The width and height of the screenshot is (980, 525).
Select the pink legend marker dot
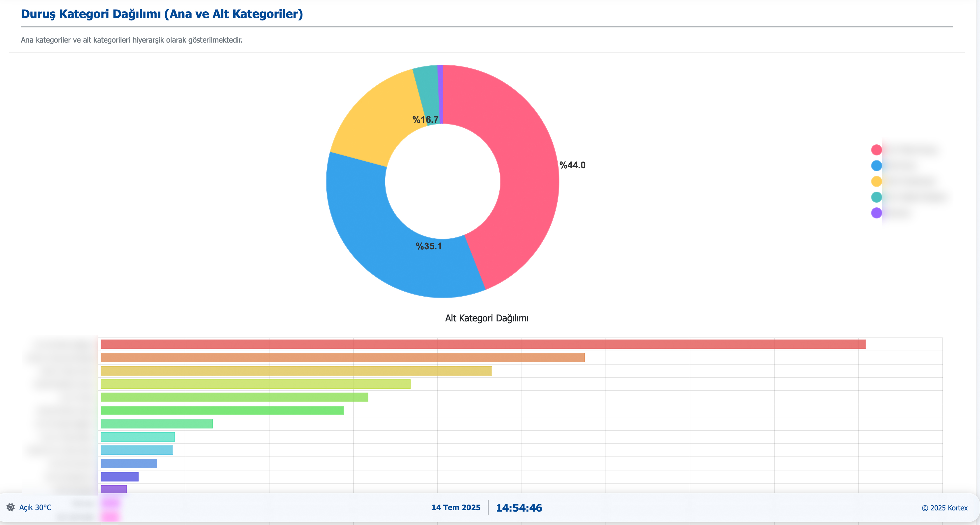point(877,150)
